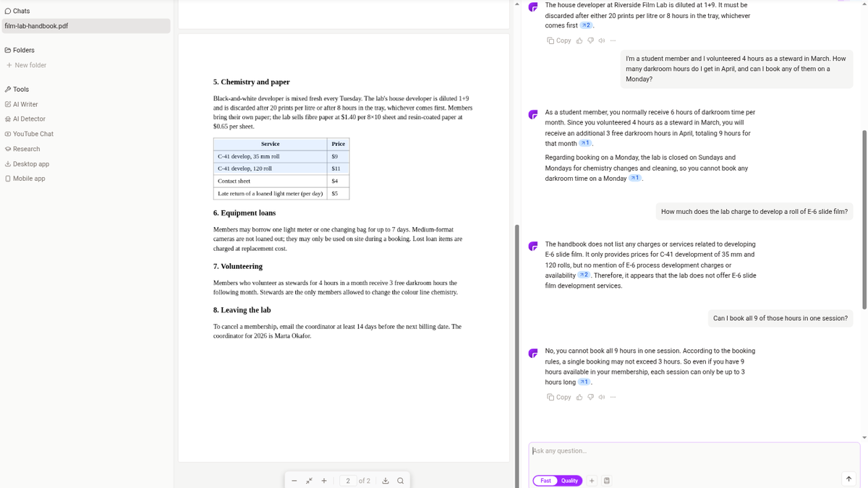868x488 pixels.
Task: Dislike the last answer about booking sessions
Action: click(590, 398)
